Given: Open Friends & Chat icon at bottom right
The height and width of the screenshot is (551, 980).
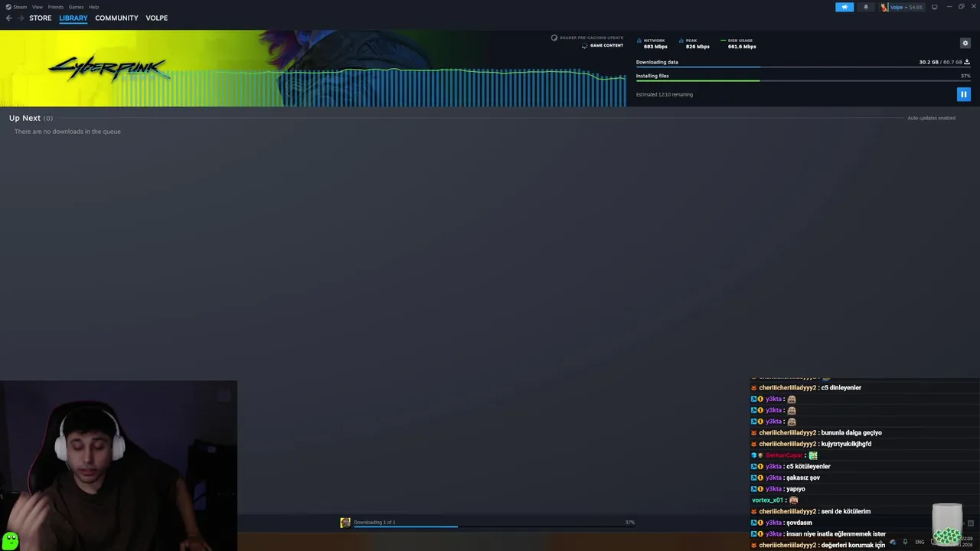Looking at the screenshot, I should point(971,523).
